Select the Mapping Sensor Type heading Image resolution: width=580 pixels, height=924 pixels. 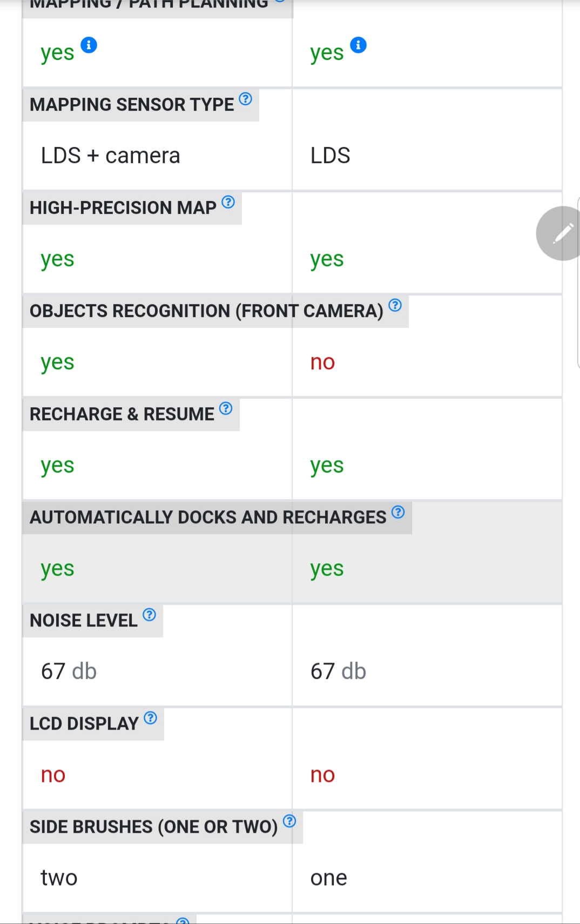pyautogui.click(x=132, y=105)
